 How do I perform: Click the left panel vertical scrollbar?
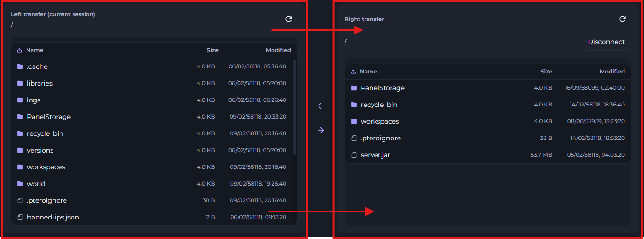point(295,107)
